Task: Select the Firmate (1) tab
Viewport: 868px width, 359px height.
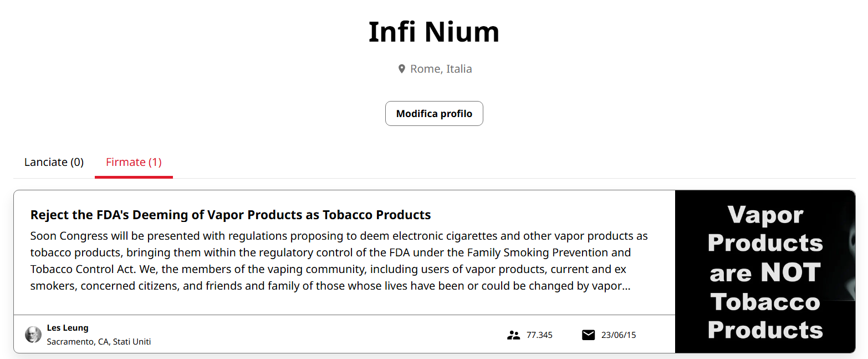Action: click(x=134, y=162)
